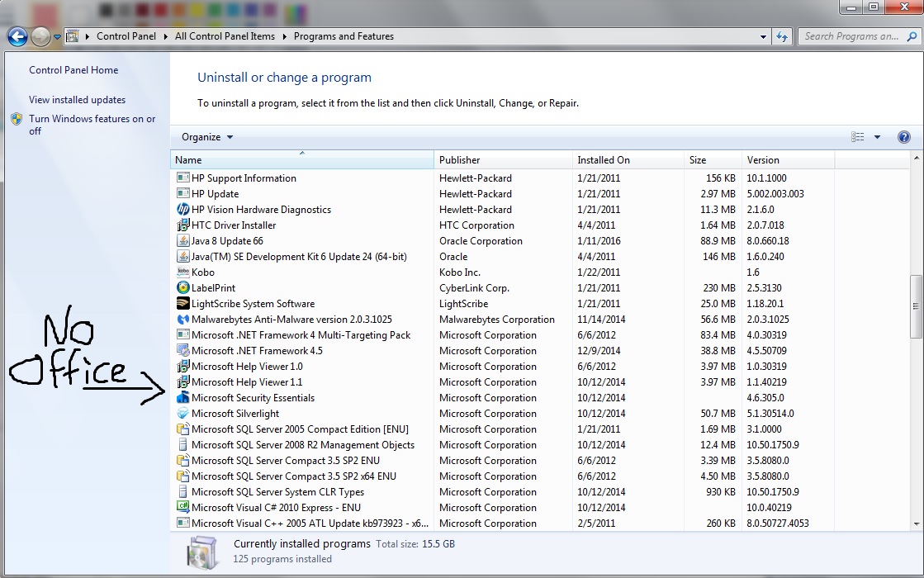Click the Back navigation arrow
The width and height of the screenshot is (924, 578).
[17, 36]
